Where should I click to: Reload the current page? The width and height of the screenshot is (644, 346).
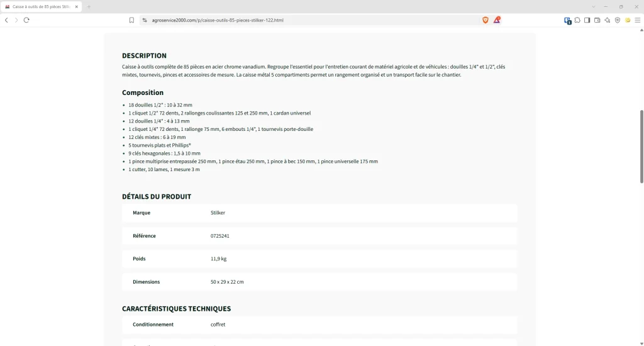click(26, 20)
